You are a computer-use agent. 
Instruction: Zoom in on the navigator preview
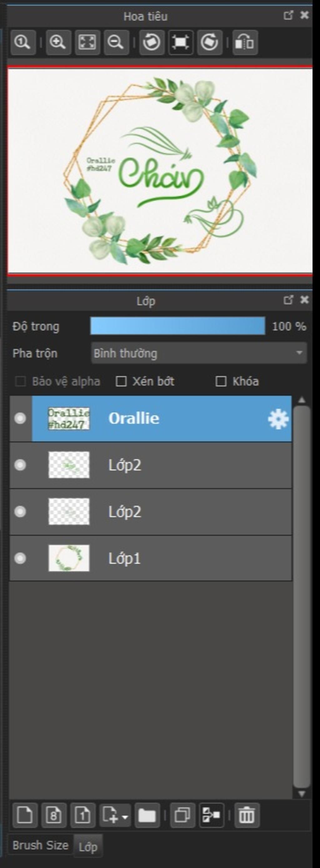point(58,43)
